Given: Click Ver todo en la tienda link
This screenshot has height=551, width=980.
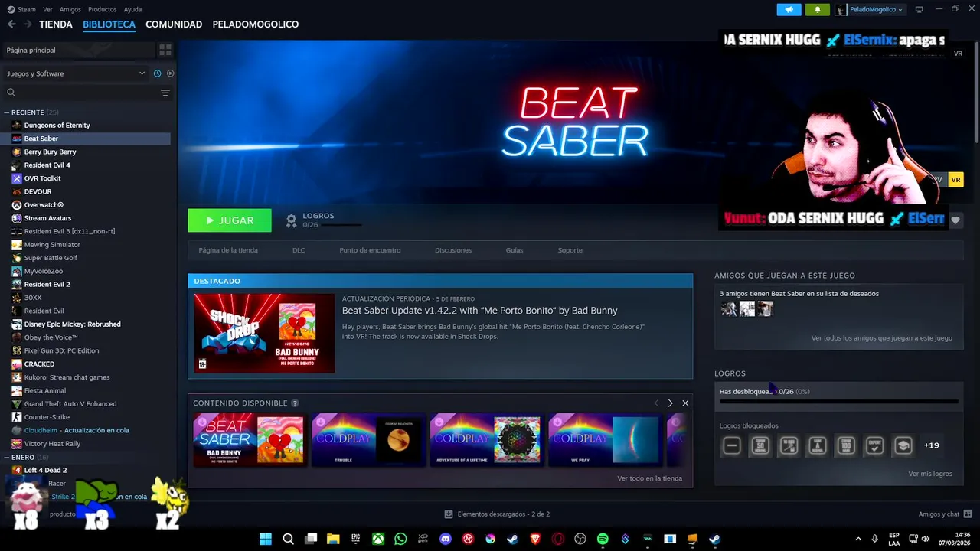Looking at the screenshot, I should coord(649,478).
